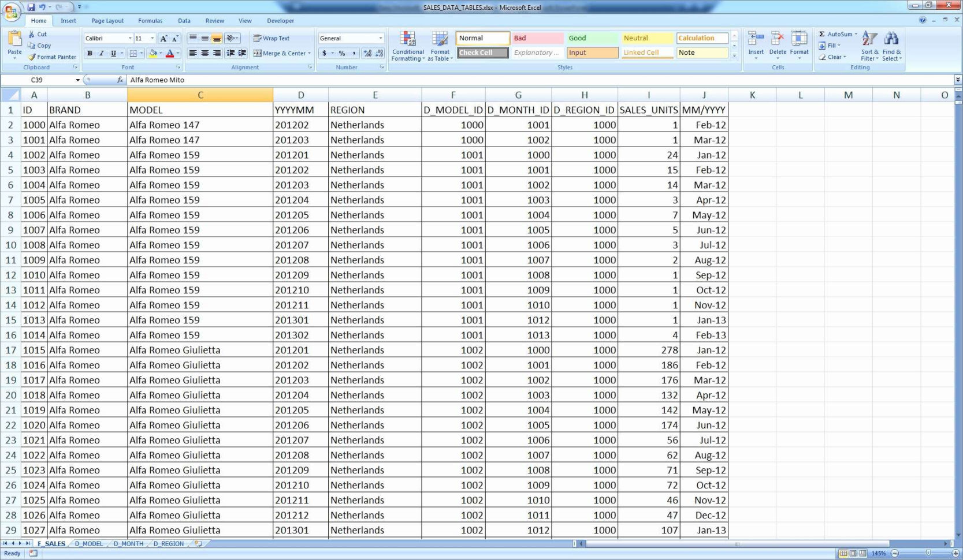Switch to the Formulas ribbon tab
This screenshot has width=963, height=560.
[150, 21]
